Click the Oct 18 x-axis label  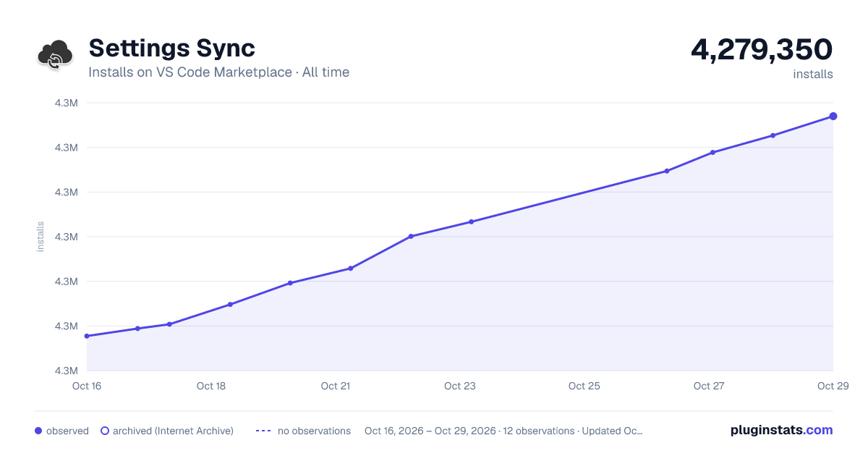click(x=211, y=386)
